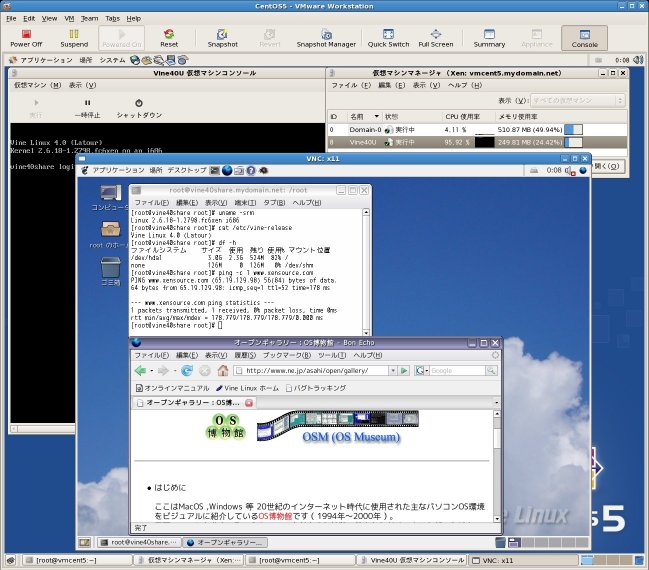Image resolution: width=649 pixels, height=570 pixels.
Task: Select the オープンギャラリー browser tab
Action: coord(193,402)
